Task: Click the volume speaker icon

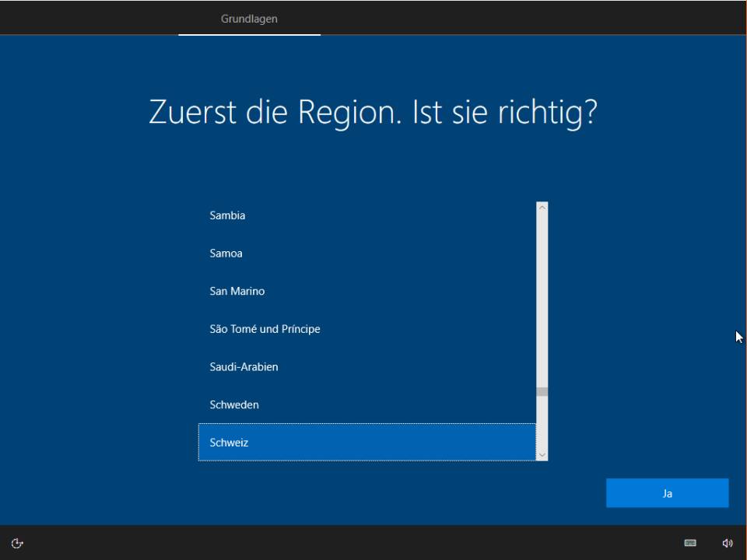Action: click(x=728, y=543)
